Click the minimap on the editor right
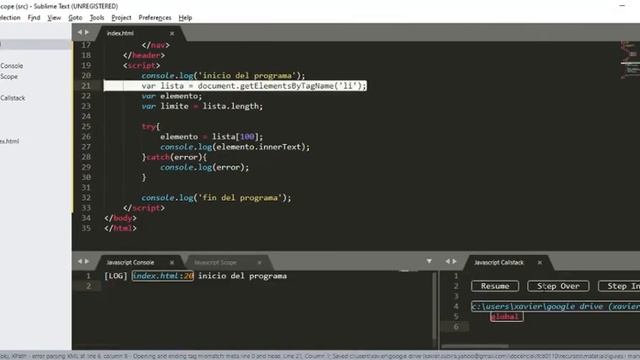 [x=630, y=60]
